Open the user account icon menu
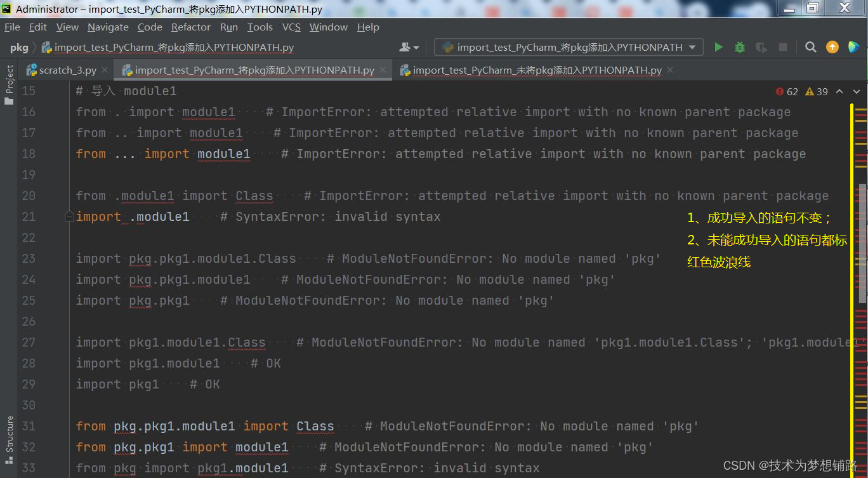 pos(409,47)
